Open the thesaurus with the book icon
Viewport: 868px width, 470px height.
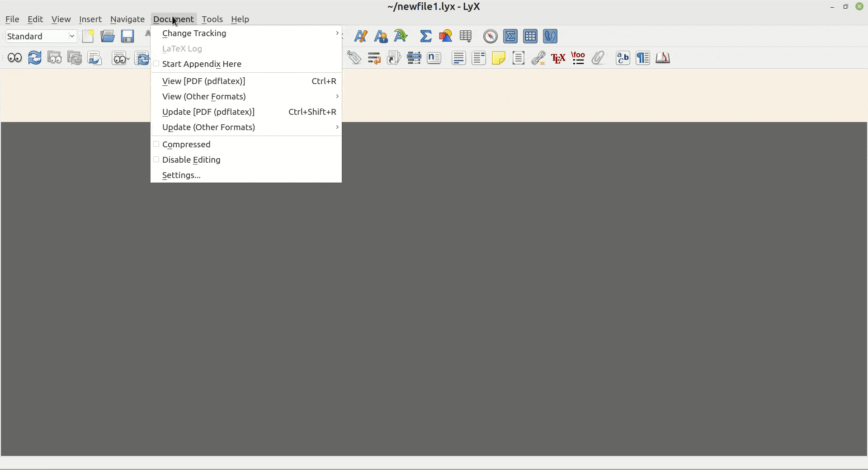click(663, 58)
